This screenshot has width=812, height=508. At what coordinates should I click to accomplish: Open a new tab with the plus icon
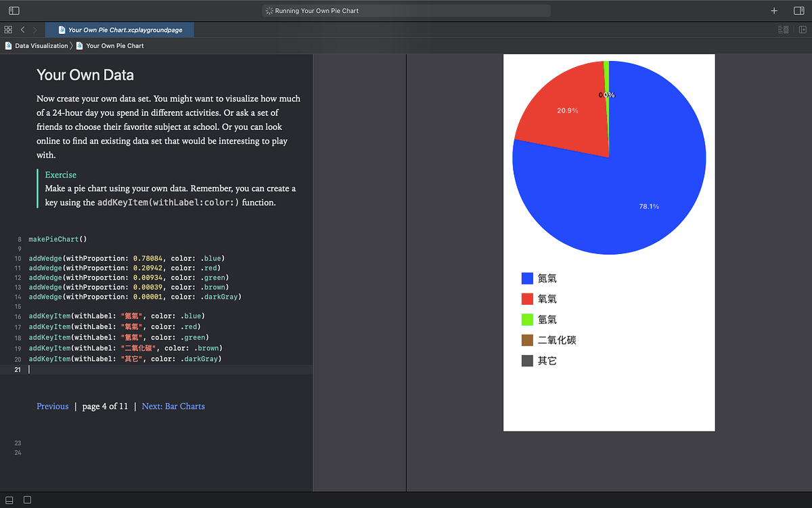773,10
